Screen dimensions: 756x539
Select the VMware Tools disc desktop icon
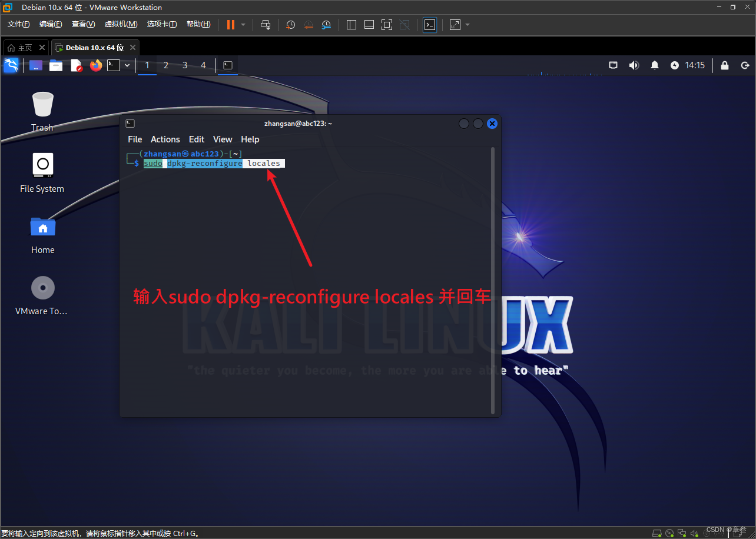[42, 295]
